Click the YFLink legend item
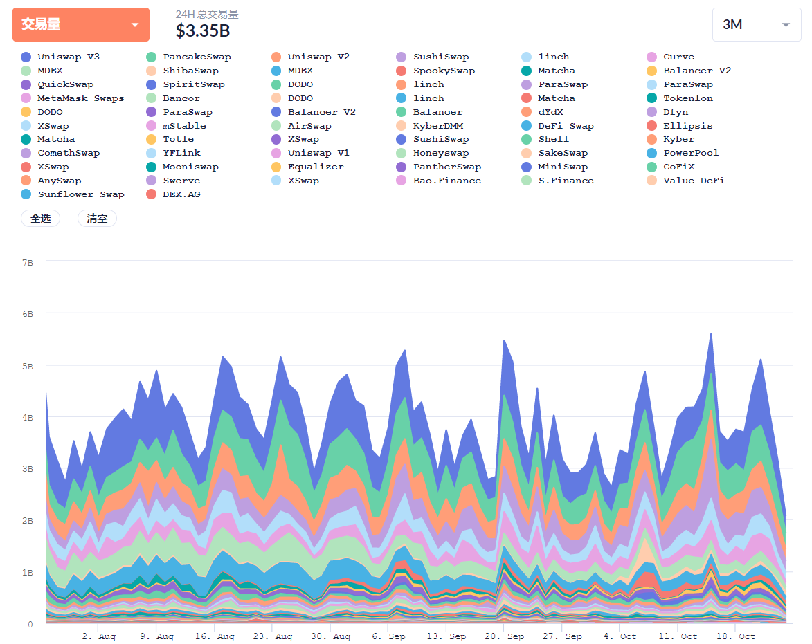Image resolution: width=812 pixels, height=644 pixels. (173, 153)
